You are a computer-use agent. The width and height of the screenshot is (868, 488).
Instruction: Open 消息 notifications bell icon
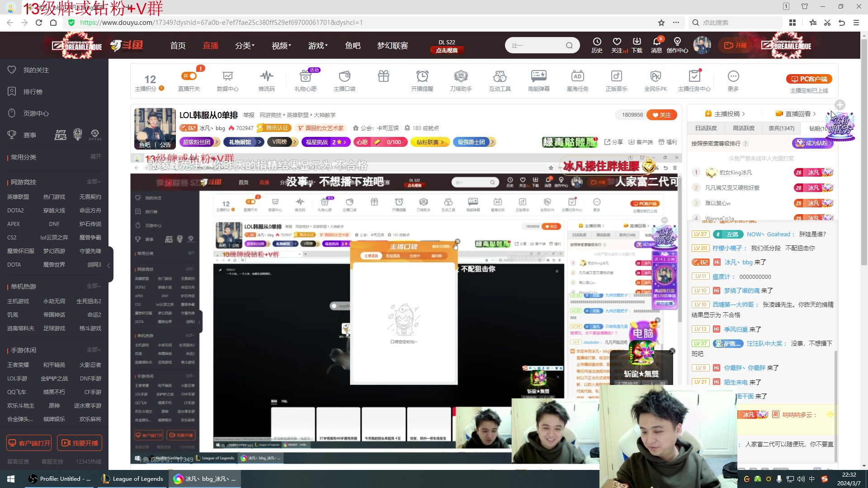[x=656, y=45]
